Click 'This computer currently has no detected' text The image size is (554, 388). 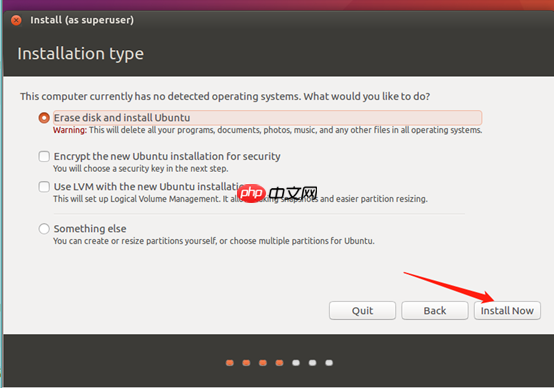tap(225, 96)
